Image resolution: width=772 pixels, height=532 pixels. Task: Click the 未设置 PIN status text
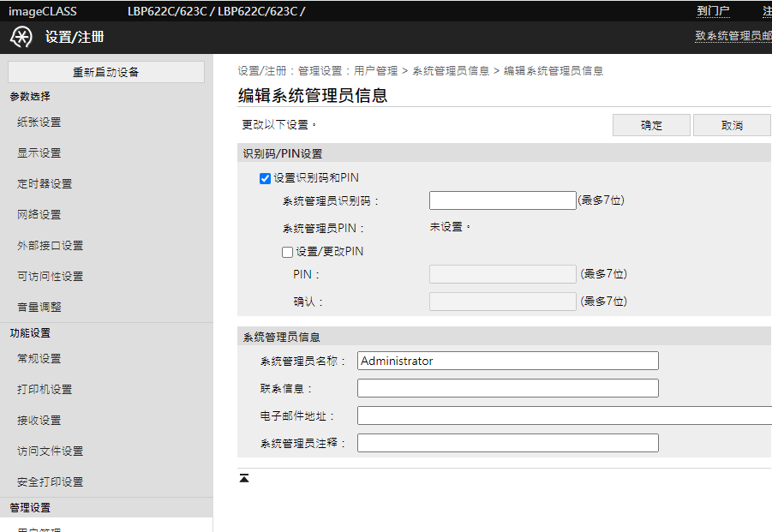[x=450, y=227]
